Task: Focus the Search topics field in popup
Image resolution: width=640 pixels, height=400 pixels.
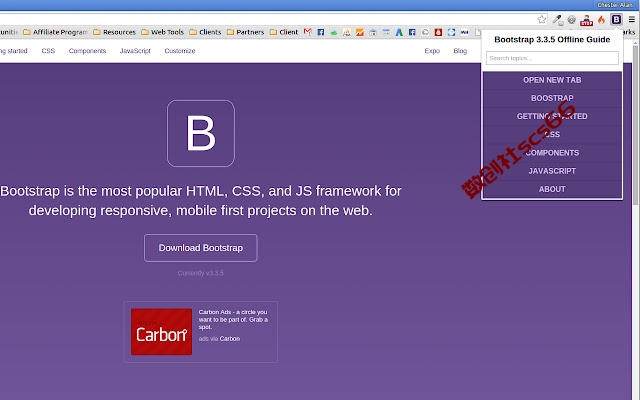Action: point(552,58)
